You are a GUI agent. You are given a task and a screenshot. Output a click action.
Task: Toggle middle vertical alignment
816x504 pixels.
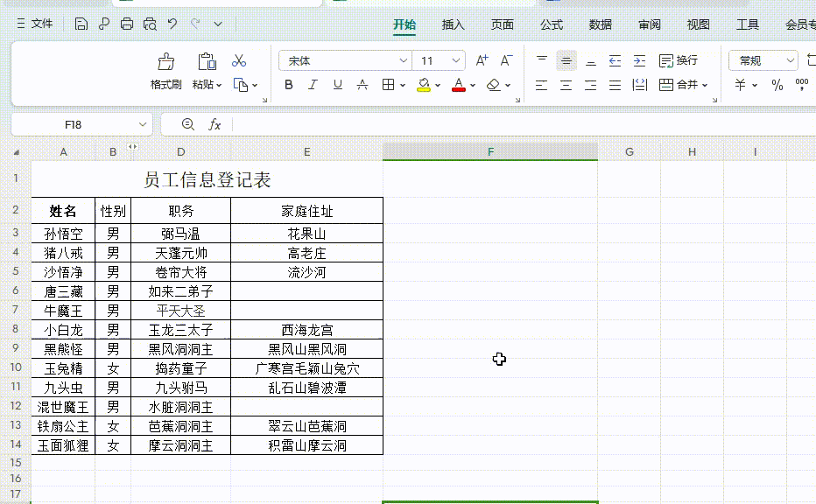click(566, 61)
